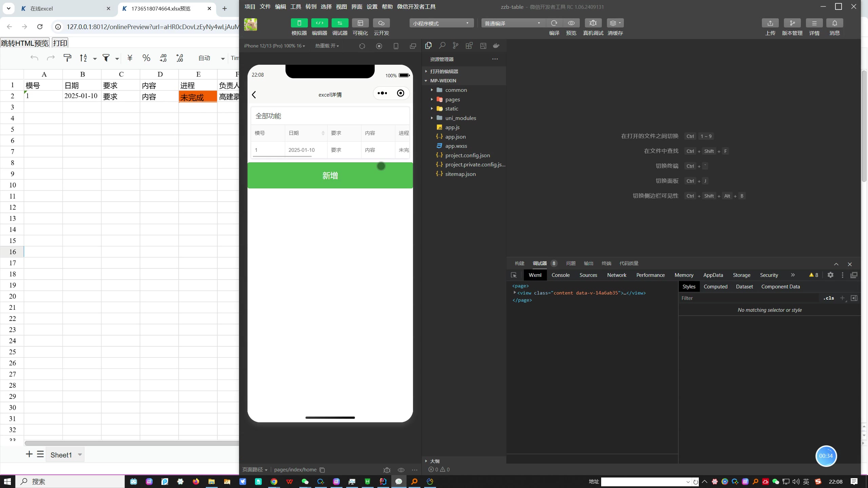Viewport: 868px width, 488px height.
Task: Open the compile mode dropdown (普通编译)
Action: point(513,23)
